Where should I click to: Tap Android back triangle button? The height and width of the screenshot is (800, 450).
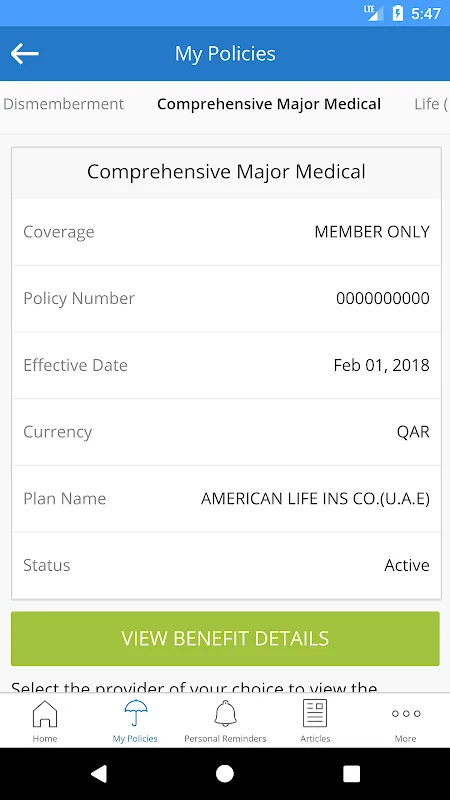pyautogui.click(x=98, y=773)
